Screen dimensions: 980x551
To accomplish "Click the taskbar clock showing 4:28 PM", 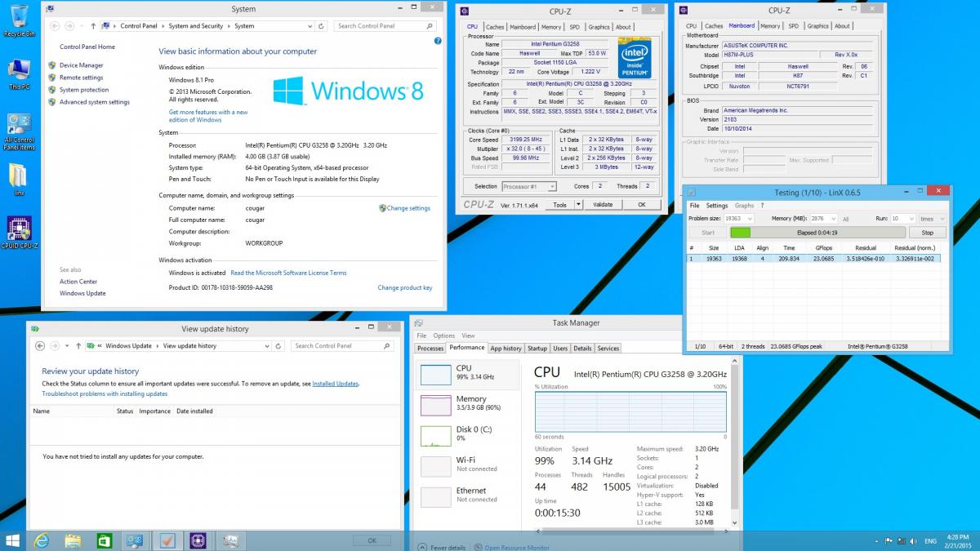I will 956,541.
